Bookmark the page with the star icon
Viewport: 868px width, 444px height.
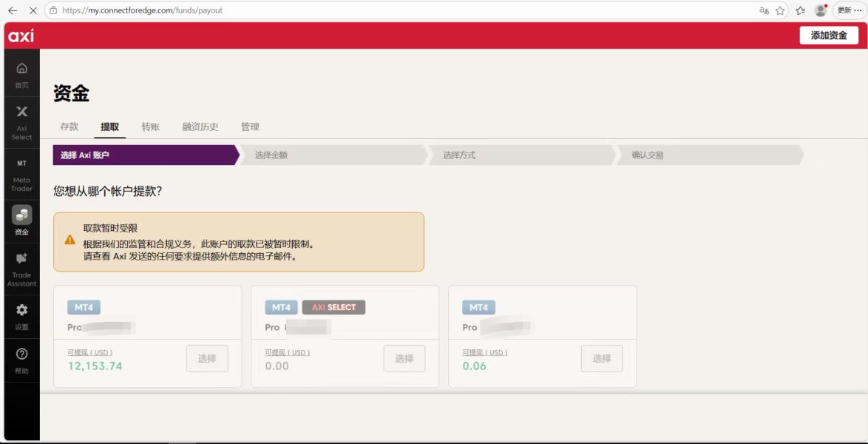780,10
